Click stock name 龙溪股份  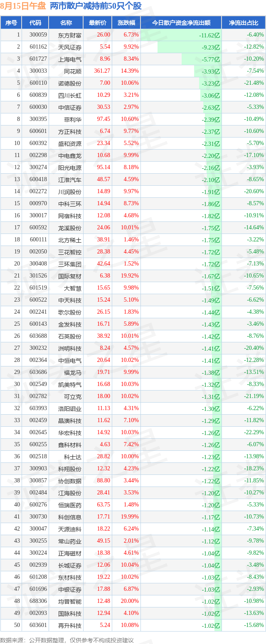(70, 228)
